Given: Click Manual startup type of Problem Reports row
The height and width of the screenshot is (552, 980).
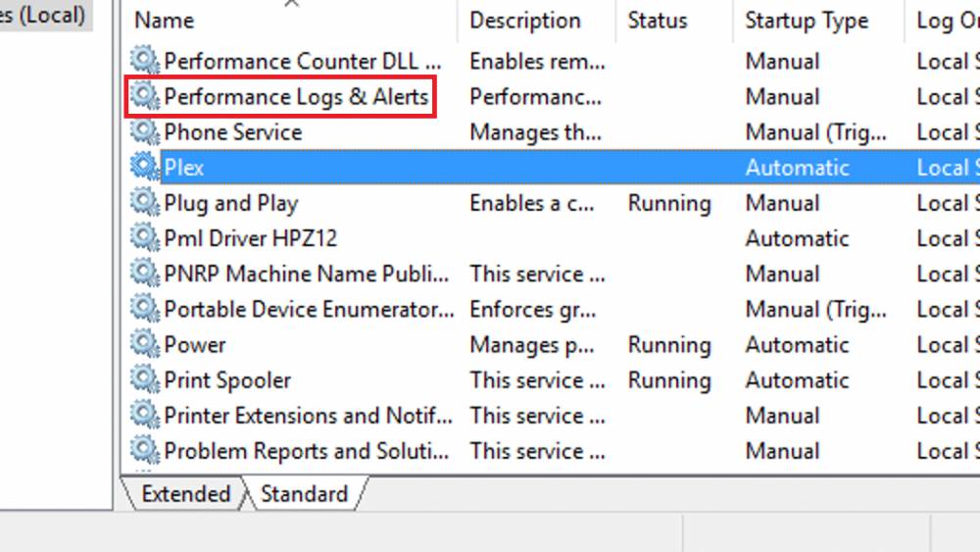Looking at the screenshot, I should (782, 451).
